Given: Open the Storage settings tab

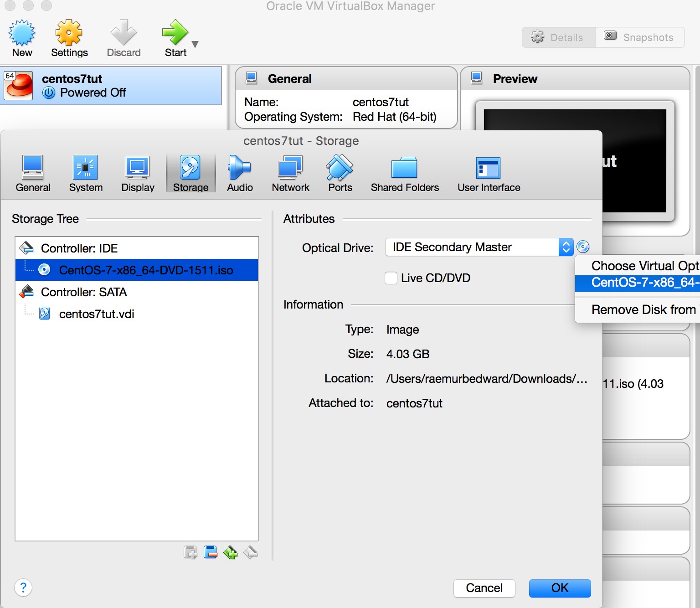Looking at the screenshot, I should tap(190, 173).
